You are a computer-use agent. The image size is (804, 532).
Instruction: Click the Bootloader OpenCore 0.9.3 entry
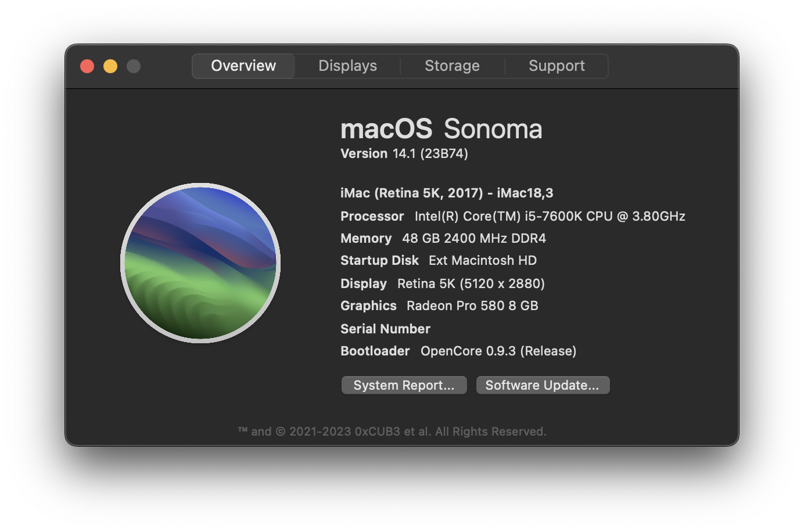pos(458,351)
